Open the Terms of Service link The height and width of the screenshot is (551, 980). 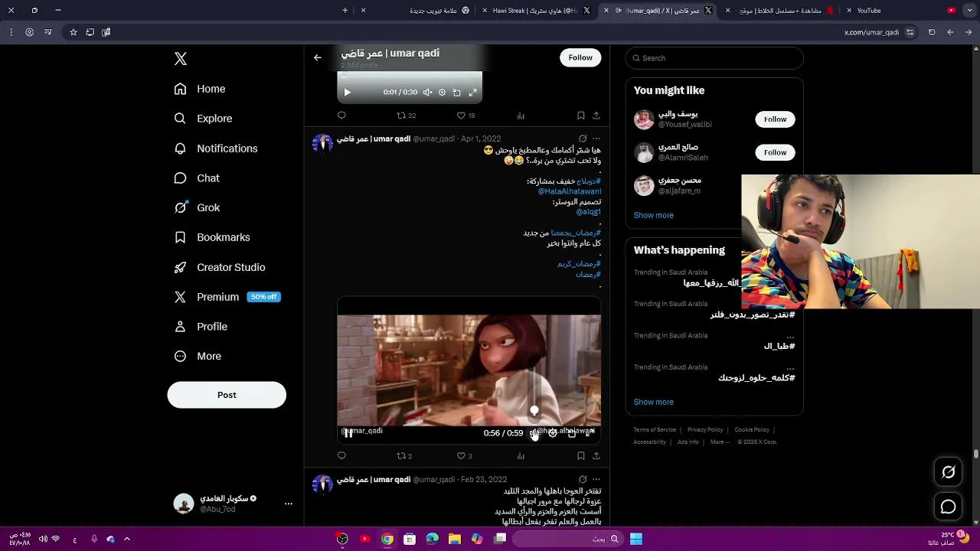(655, 430)
